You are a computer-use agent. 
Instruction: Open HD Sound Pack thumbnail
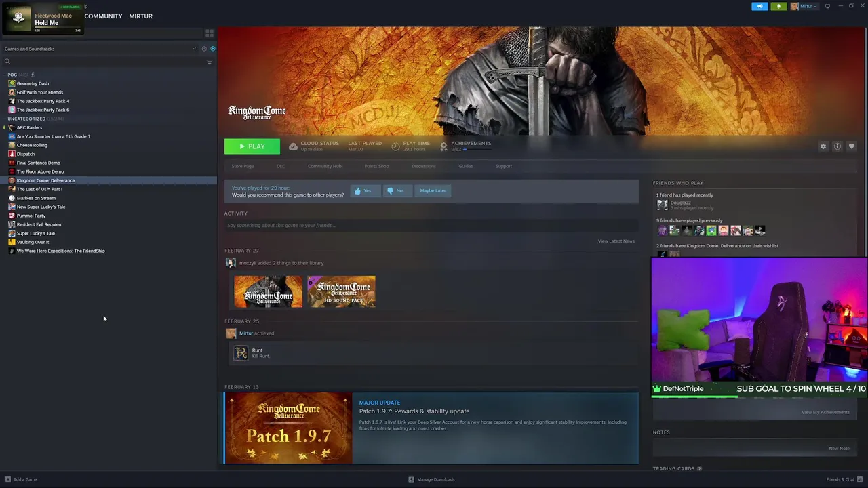(341, 291)
